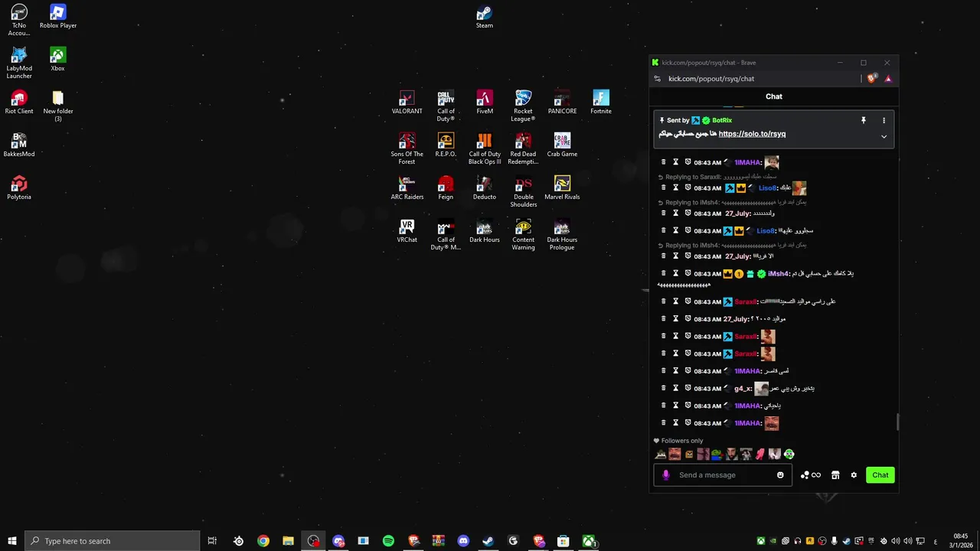Click BotRix username in pinned message

point(722,120)
